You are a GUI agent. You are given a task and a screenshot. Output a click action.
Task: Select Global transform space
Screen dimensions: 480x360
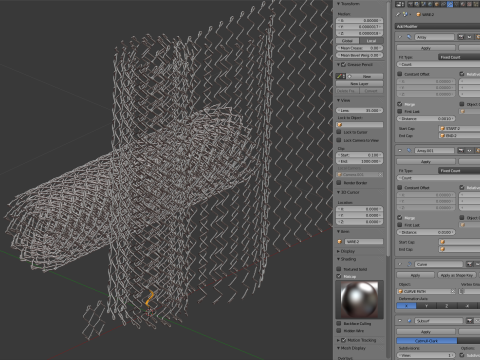tap(348, 41)
